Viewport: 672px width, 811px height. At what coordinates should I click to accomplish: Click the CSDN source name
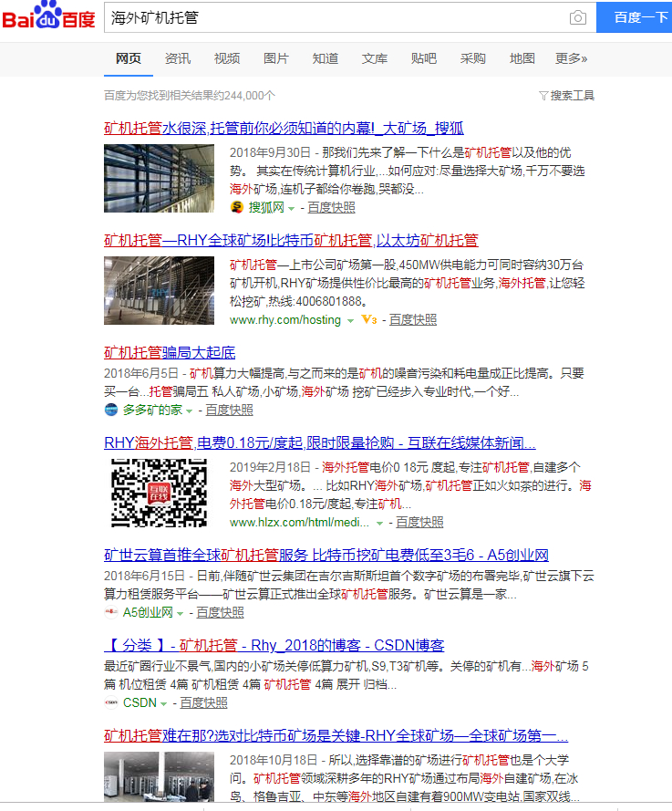140,703
